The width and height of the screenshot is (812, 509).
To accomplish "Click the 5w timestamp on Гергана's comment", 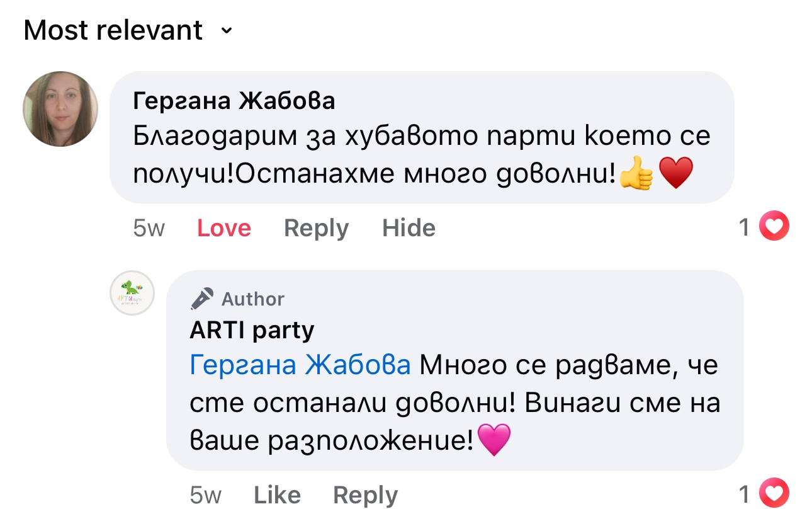I will [x=149, y=227].
